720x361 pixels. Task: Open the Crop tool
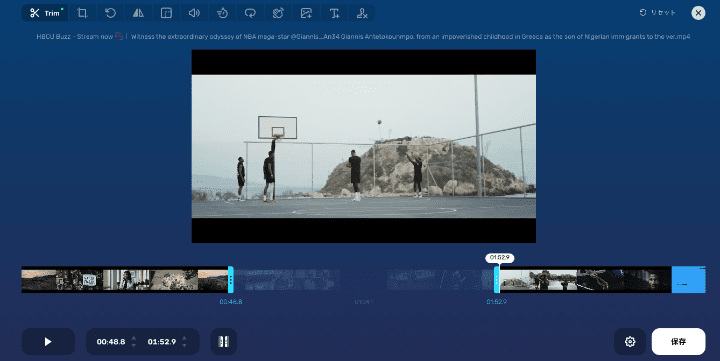pyautogui.click(x=82, y=13)
